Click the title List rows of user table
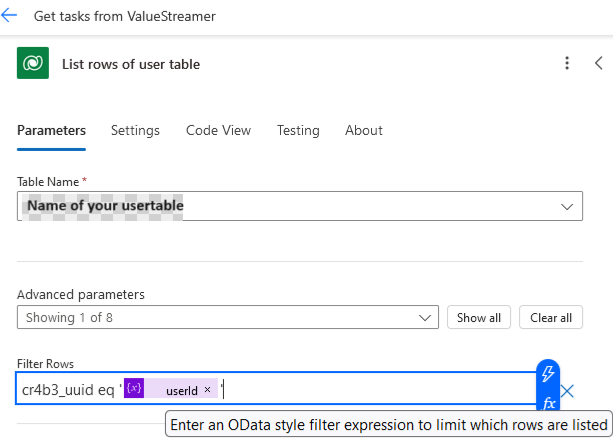Viewport: 613px width, 438px height. pyautogui.click(x=131, y=64)
